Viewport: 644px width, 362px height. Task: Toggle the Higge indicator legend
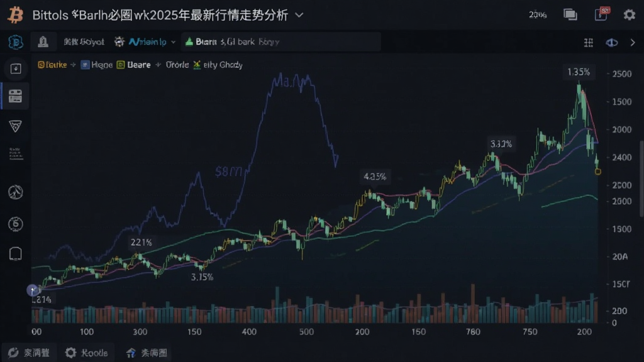tap(97, 65)
